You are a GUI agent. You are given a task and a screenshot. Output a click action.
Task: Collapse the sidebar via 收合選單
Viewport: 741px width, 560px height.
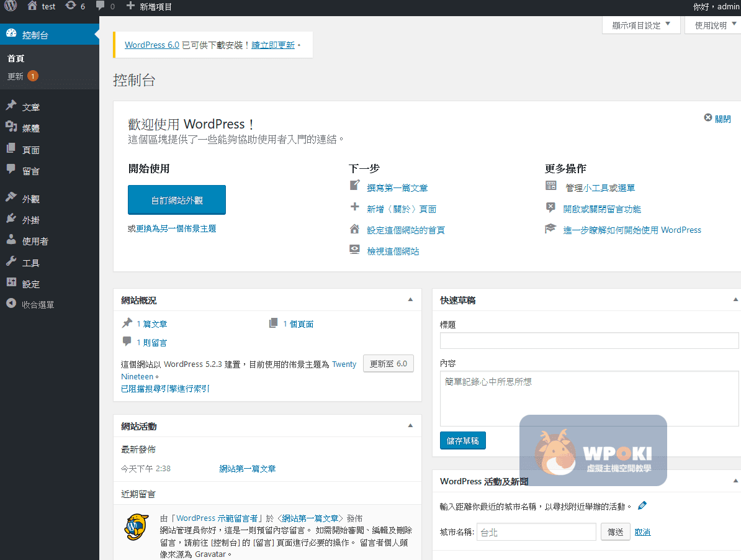[37, 305]
